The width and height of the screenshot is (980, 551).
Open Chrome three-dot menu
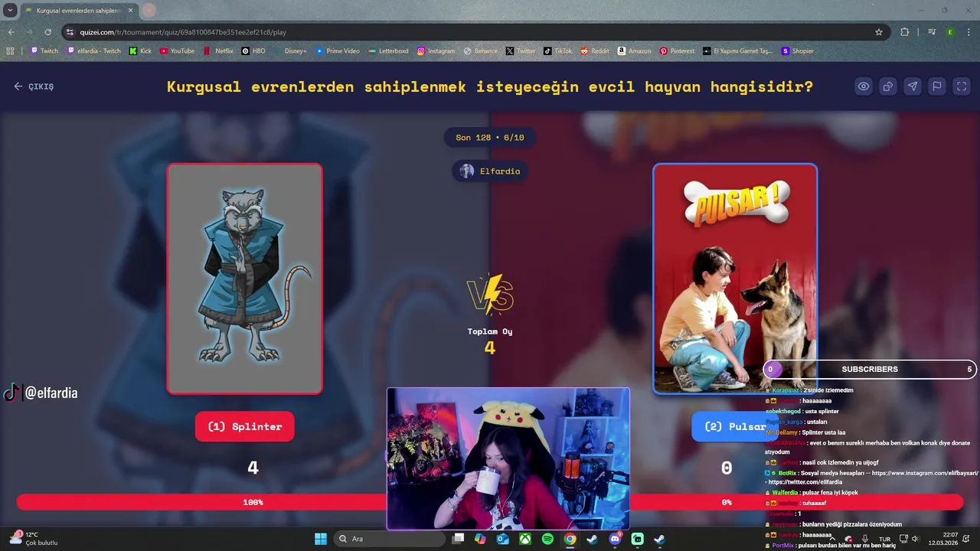tap(969, 32)
